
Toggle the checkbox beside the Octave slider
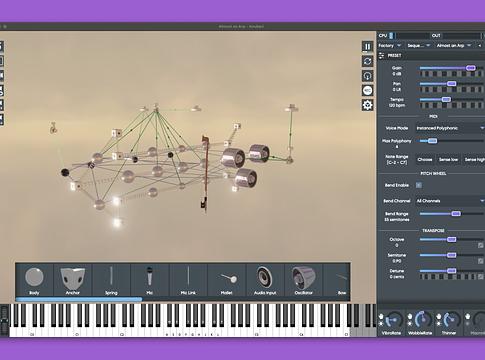click(480, 245)
